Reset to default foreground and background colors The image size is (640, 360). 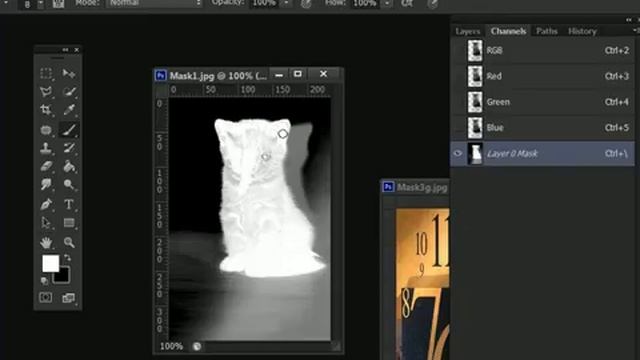pos(44,281)
